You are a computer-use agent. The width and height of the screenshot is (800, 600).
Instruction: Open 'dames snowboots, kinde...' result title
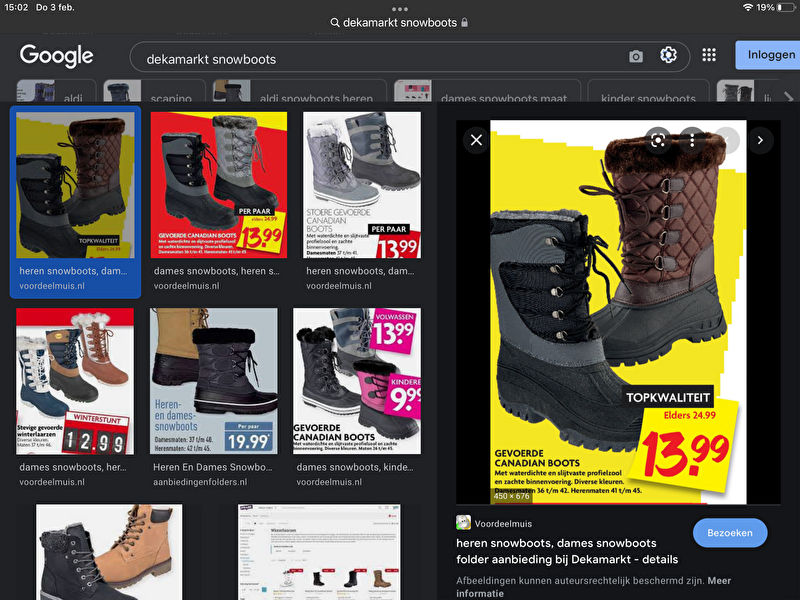355,467
